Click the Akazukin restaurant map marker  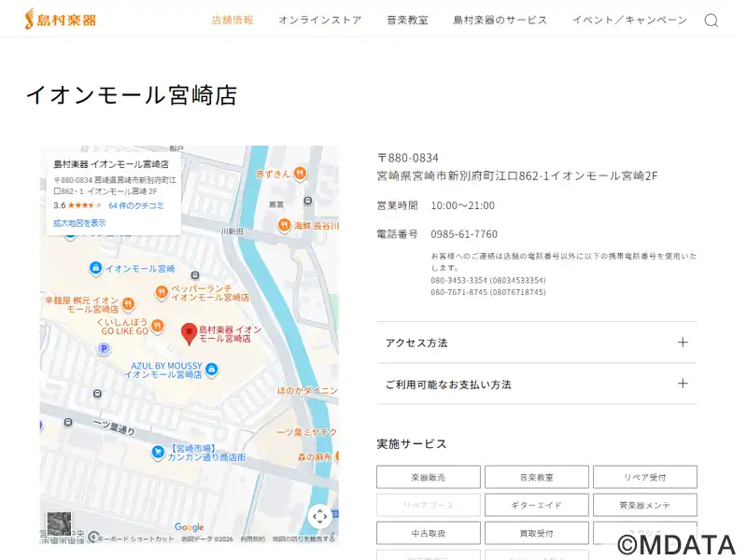coord(299,173)
